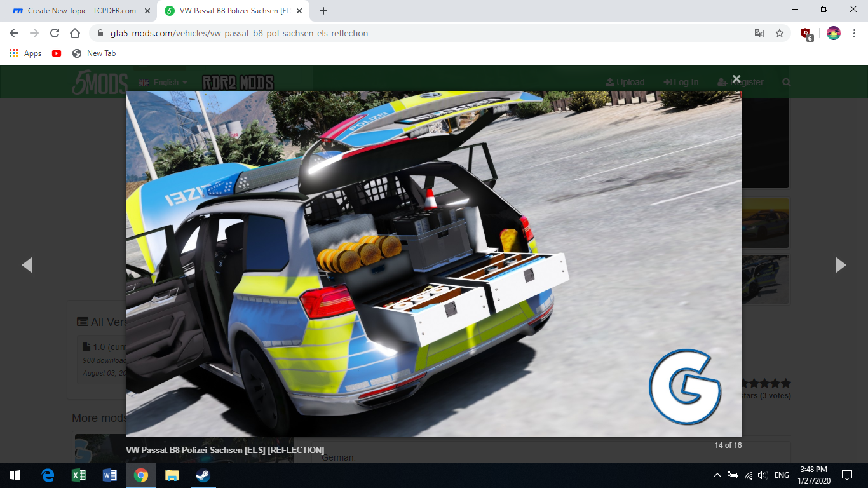The height and width of the screenshot is (488, 868).
Task: View site security info via the padlock
Action: click(100, 33)
